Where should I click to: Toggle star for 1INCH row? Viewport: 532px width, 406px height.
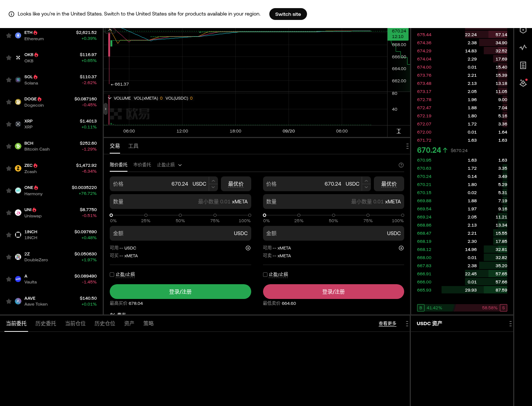9,235
